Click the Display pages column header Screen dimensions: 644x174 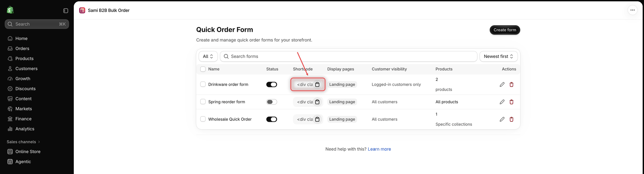coord(340,69)
